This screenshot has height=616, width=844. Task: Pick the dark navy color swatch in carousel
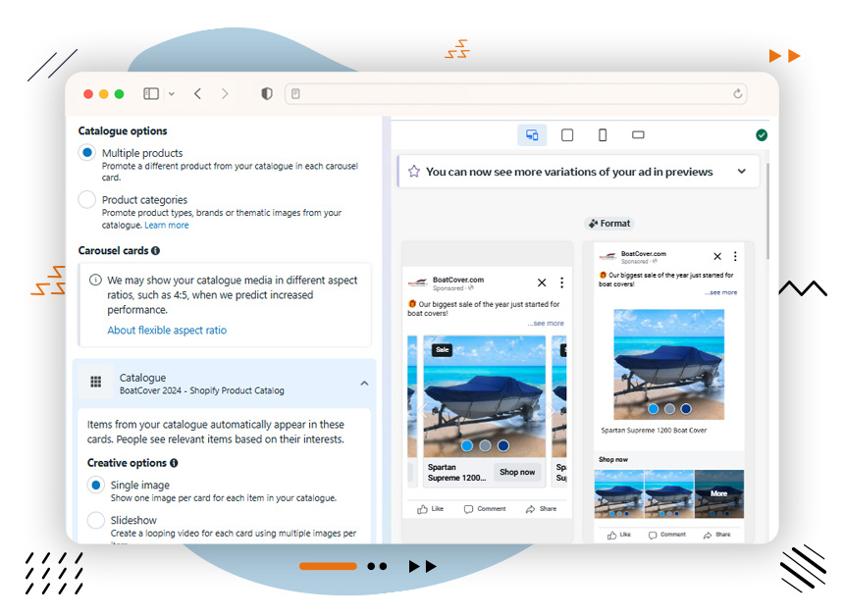[503, 445]
